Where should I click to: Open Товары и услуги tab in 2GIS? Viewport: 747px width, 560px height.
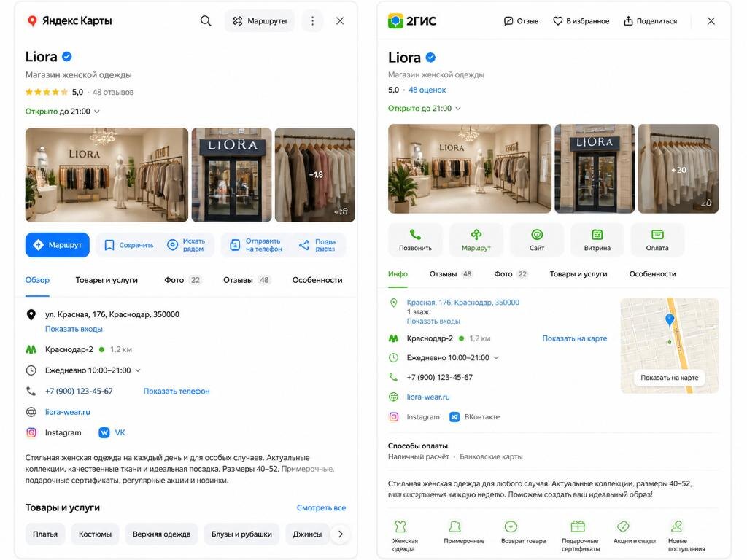click(578, 274)
